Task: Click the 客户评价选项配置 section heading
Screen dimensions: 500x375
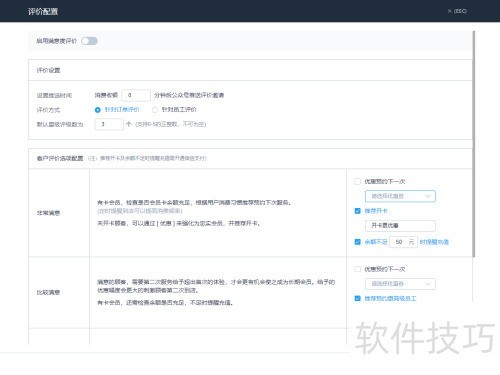Action: (60, 158)
